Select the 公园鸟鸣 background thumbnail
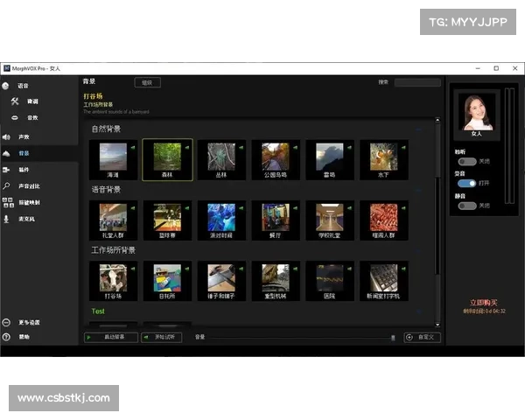The image size is (525, 420). click(276, 160)
